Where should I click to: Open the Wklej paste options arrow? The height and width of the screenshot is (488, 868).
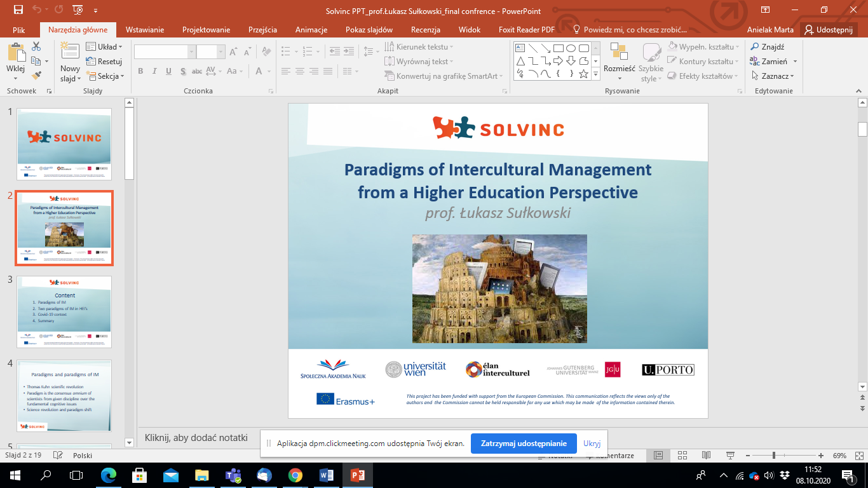click(16, 77)
